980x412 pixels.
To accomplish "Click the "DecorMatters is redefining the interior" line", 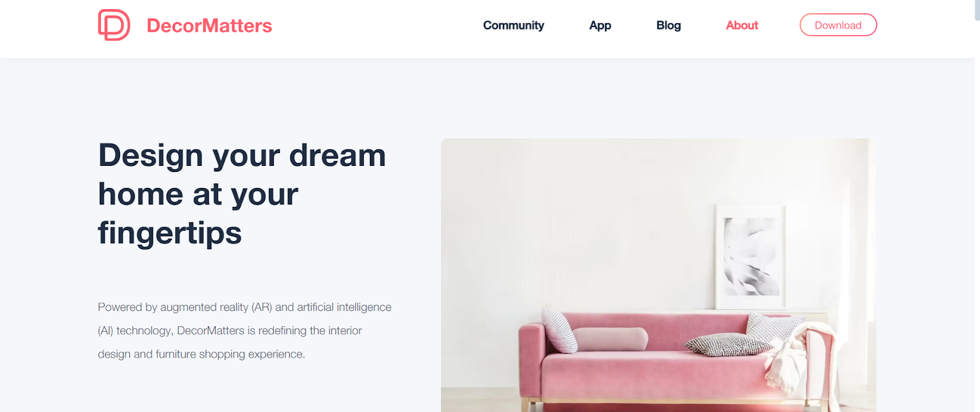I will click(x=269, y=331).
